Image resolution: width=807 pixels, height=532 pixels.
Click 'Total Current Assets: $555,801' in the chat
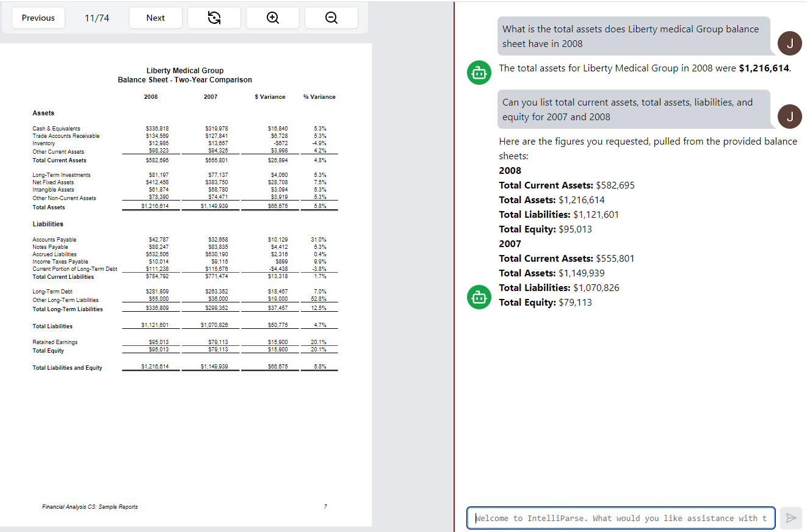566,259
